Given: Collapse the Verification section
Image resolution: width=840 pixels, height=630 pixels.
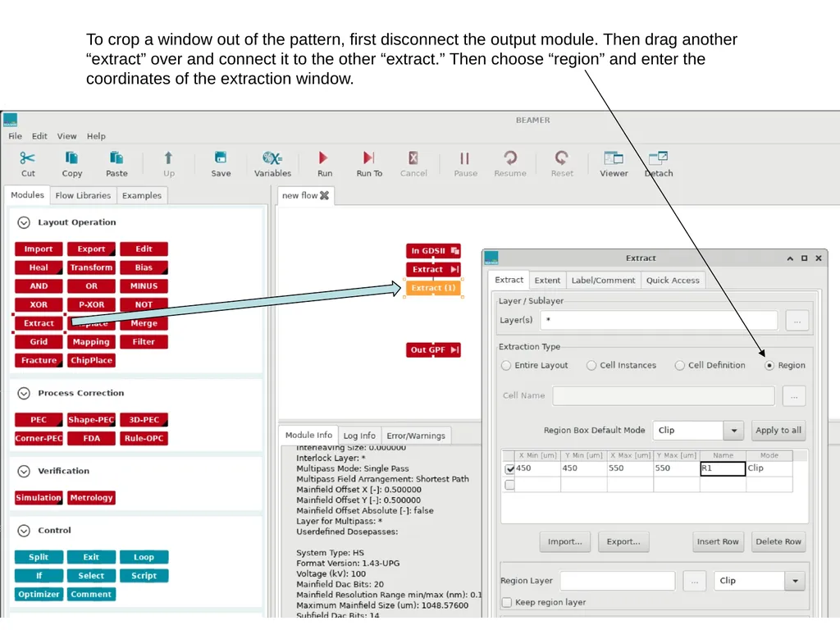Looking at the screenshot, I should pyautogui.click(x=24, y=471).
